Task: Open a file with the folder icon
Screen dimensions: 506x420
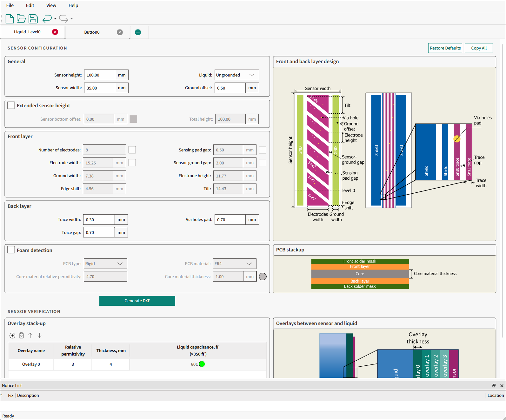Action: 21,19
